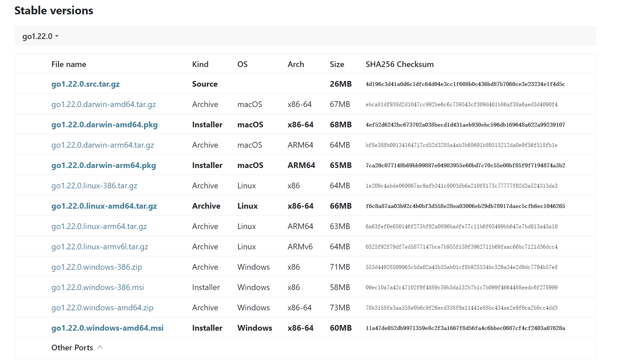Select checksum starting with 09ec10a7a42c
The image size is (619, 364).
(x=462, y=287)
